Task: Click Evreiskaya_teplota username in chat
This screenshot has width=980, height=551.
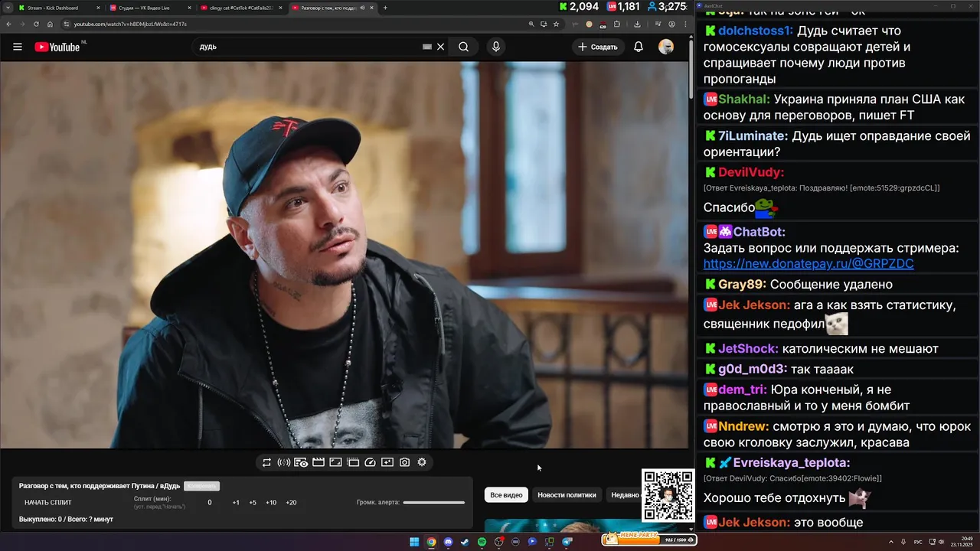Action: (x=792, y=463)
